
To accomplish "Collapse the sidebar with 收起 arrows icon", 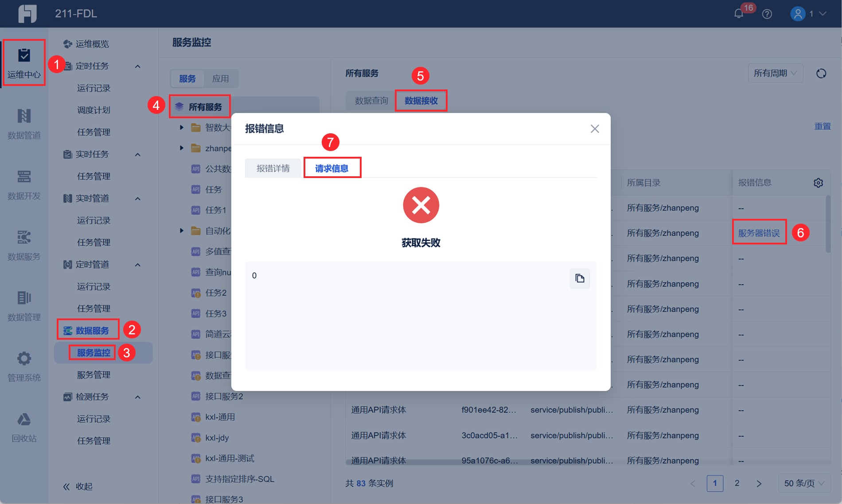I will 66,487.
